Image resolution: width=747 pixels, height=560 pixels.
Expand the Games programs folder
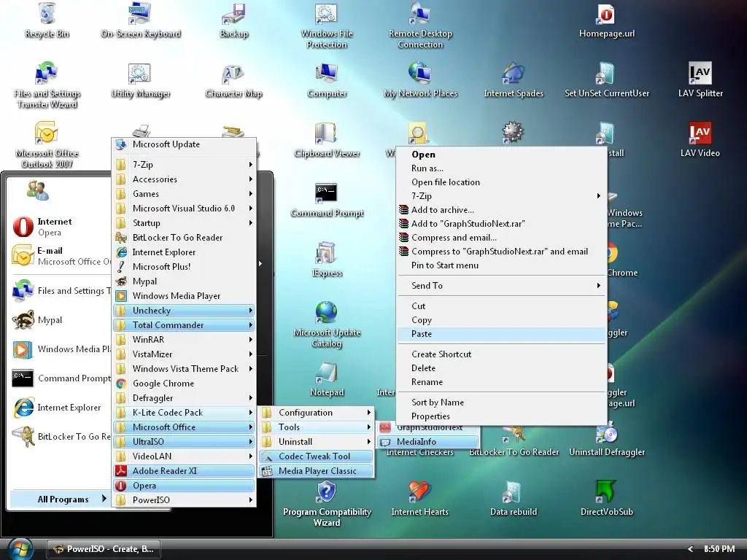pos(184,194)
